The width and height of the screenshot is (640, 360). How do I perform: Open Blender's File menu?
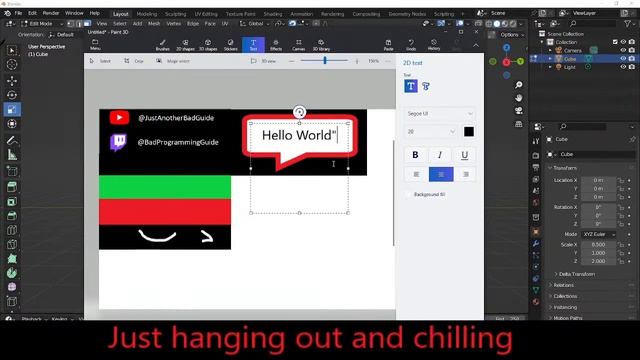pyautogui.click(x=18, y=13)
